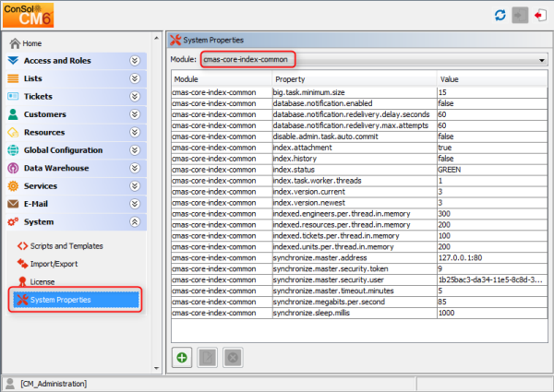The height and width of the screenshot is (392, 554).
Task: Click the ConSol CM6 logo
Action: (x=29, y=15)
